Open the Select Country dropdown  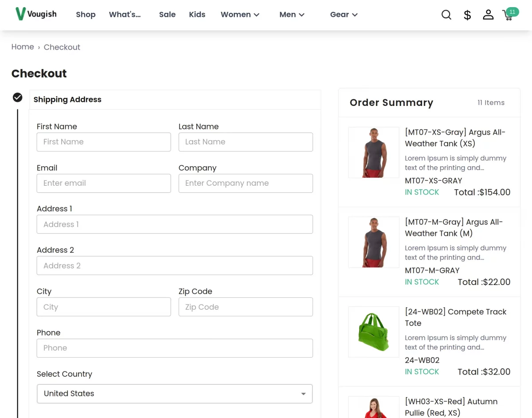coord(175,394)
